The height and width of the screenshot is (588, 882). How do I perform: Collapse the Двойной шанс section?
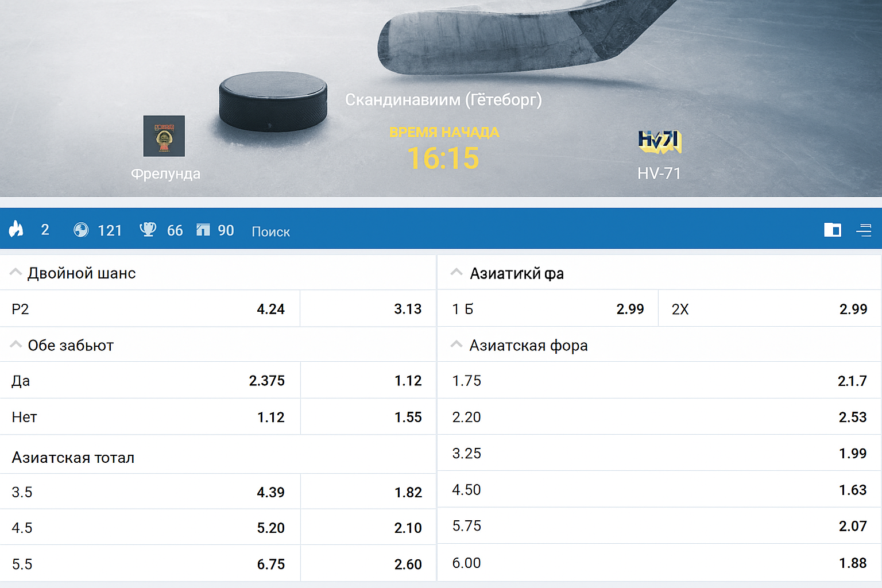16,273
